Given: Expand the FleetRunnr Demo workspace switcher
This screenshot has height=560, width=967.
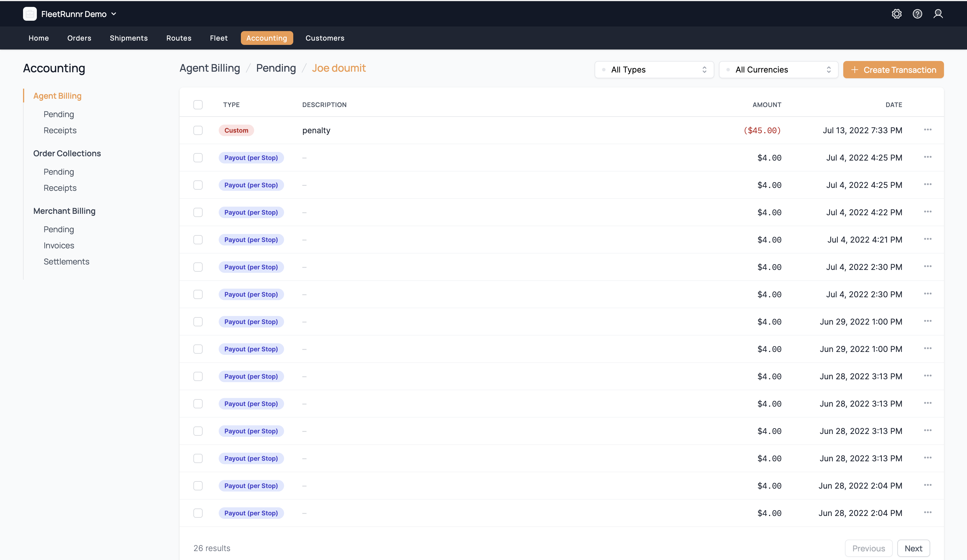Looking at the screenshot, I should pos(114,14).
